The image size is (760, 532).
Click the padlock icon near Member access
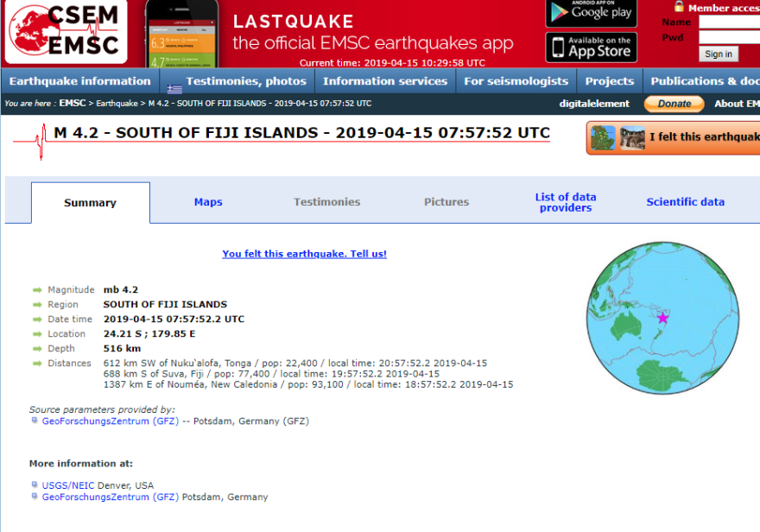[679, 7]
